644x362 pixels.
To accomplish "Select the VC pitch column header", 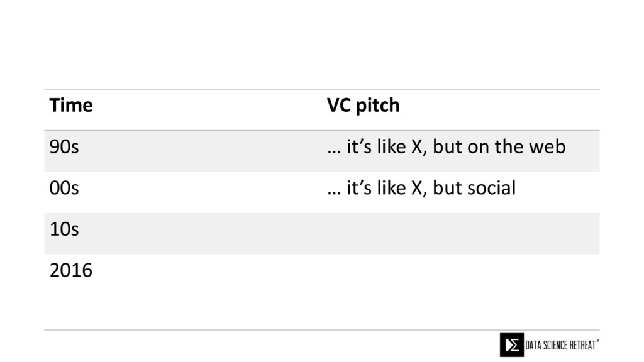I will click(x=363, y=106).
